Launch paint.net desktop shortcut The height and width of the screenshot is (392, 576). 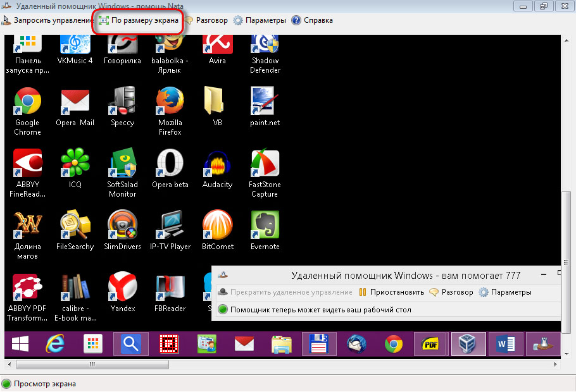pos(265,107)
